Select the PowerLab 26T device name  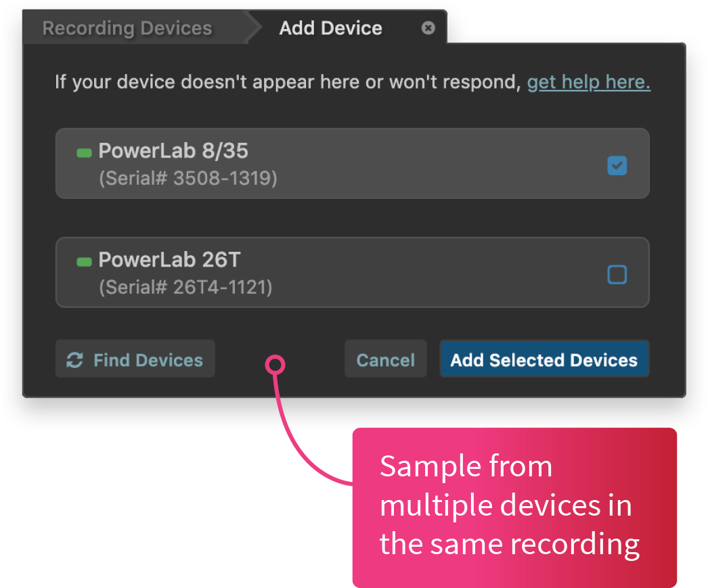[x=169, y=260]
